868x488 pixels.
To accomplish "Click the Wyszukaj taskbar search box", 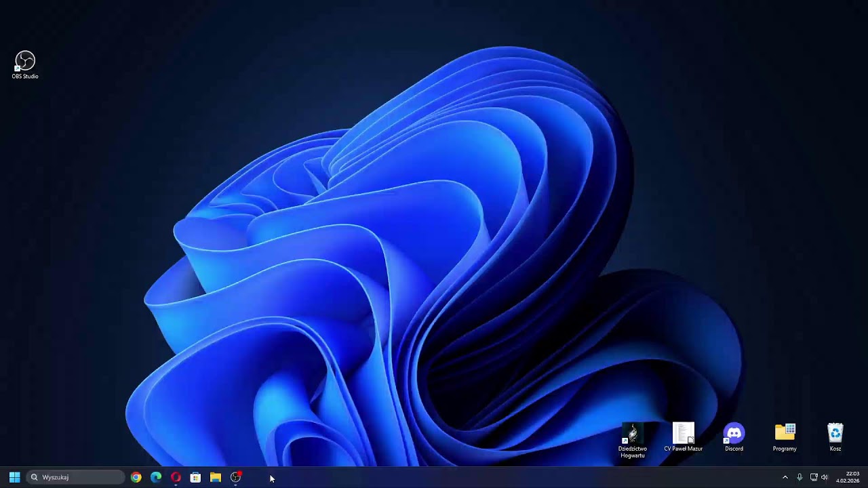I will (76, 477).
